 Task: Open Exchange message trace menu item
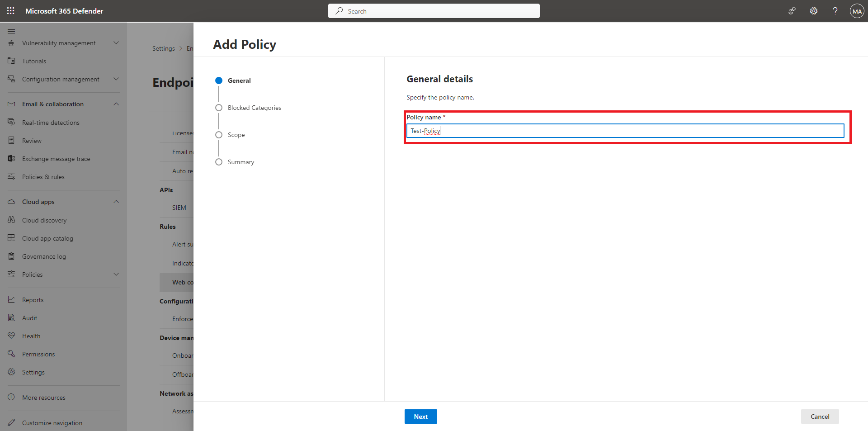(56, 159)
